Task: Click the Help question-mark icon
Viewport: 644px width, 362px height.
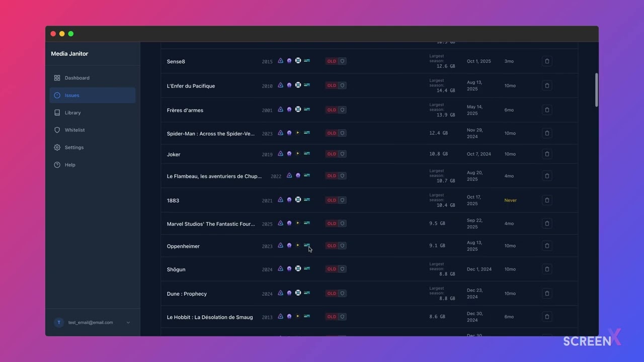Action: pos(57,164)
